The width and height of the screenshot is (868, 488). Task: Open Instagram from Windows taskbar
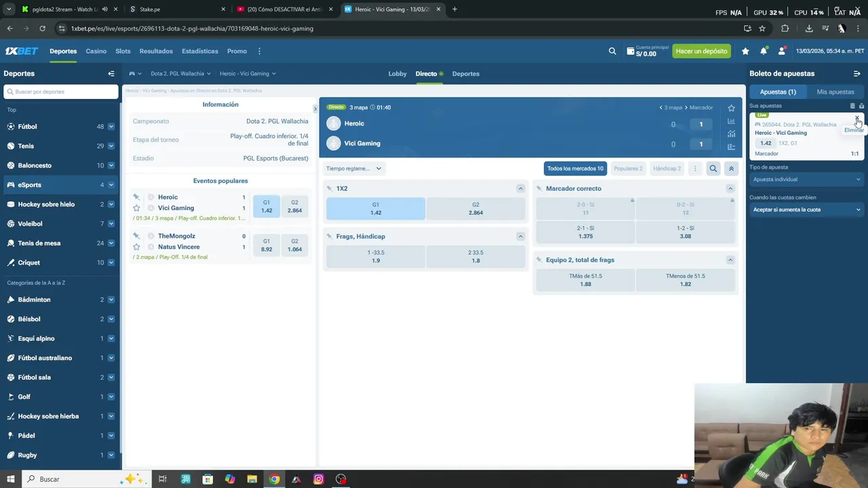pos(319,479)
